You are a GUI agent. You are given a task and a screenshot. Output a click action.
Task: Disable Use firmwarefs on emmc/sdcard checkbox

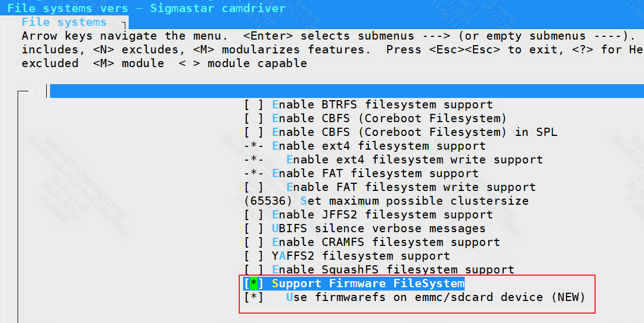[254, 297]
